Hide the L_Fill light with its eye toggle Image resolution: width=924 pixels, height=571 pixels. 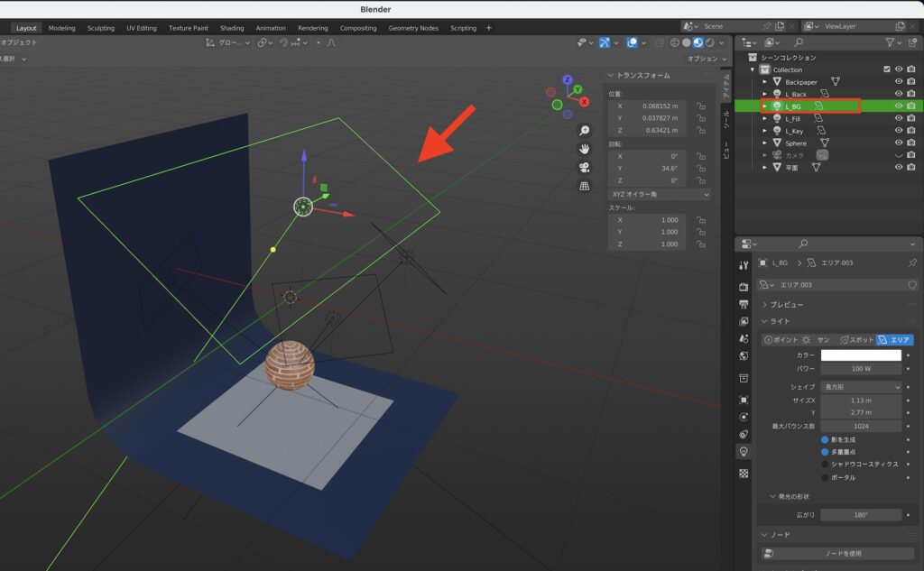[x=899, y=118]
